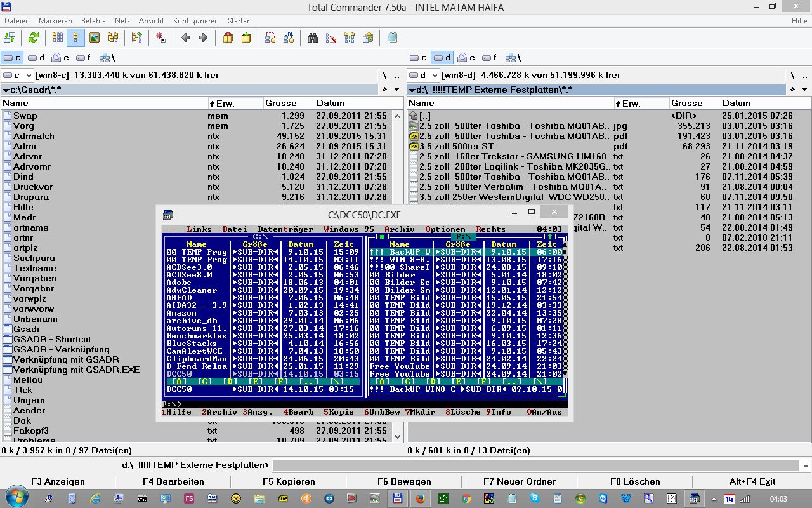Open Dateien menu
This screenshot has width=812, height=508.
(x=17, y=21)
